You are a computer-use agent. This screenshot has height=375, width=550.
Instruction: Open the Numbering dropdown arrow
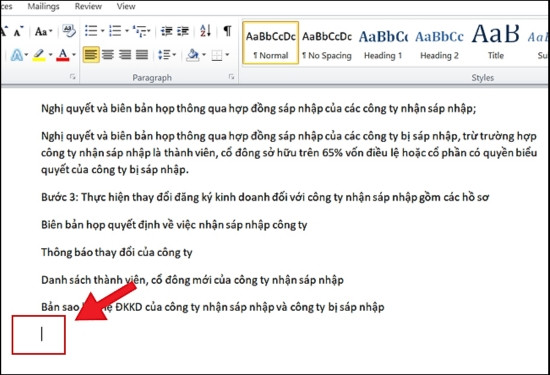click(x=127, y=31)
